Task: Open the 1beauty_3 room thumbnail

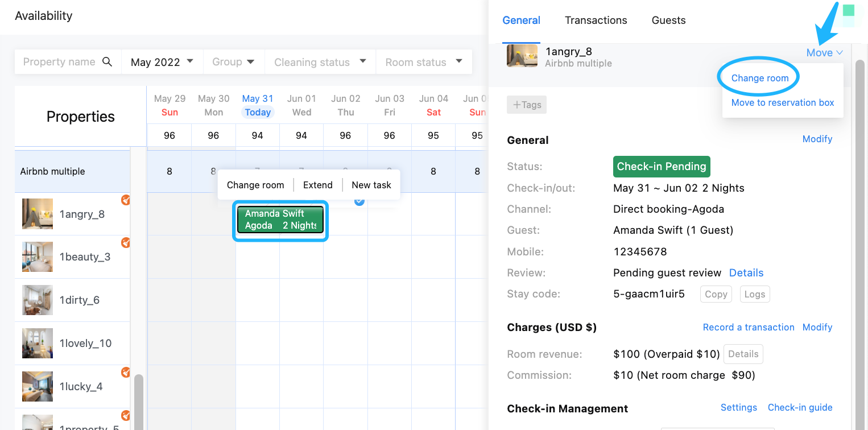Action: point(38,257)
